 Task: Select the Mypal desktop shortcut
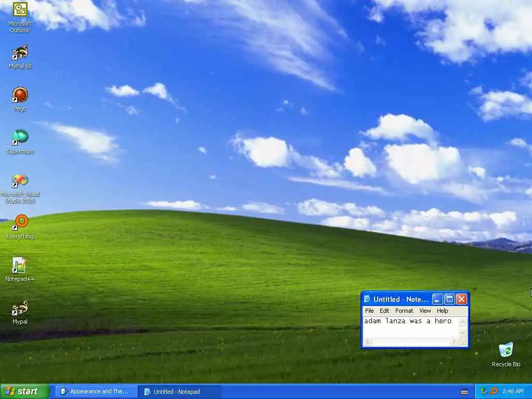[x=20, y=312]
